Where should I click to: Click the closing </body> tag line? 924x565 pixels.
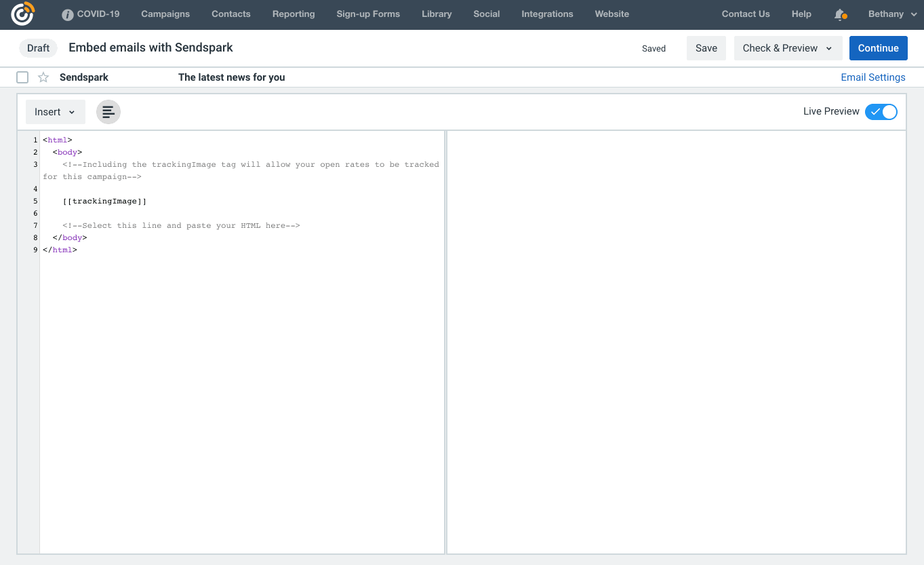(70, 238)
